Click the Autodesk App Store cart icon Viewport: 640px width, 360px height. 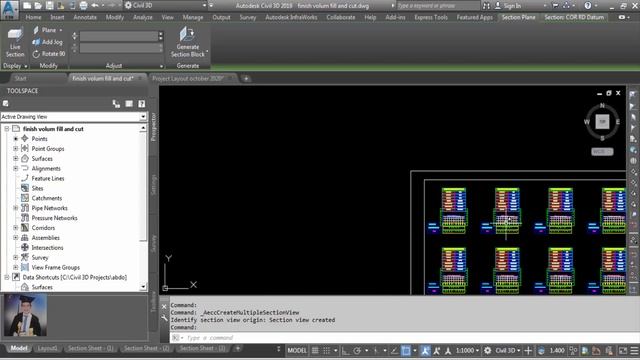point(556,6)
